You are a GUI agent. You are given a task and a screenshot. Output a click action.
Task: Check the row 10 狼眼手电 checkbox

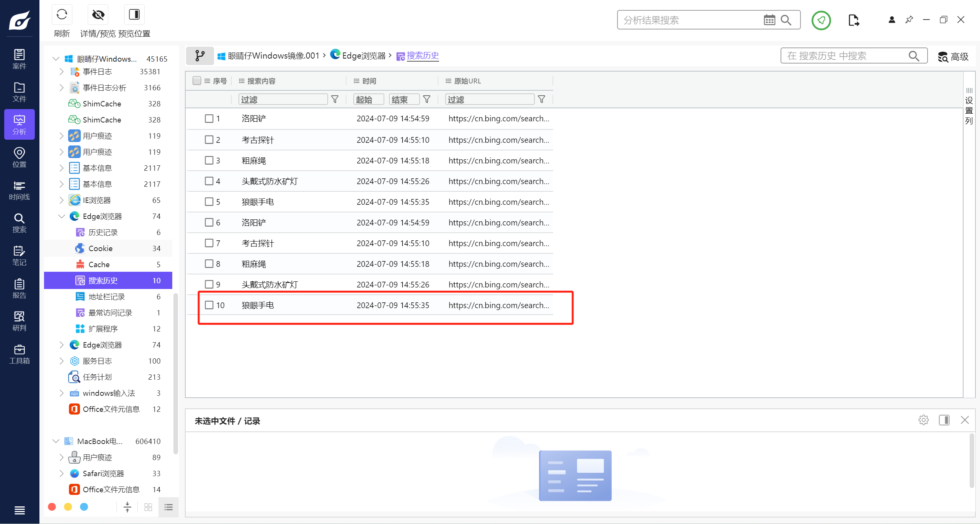point(209,305)
